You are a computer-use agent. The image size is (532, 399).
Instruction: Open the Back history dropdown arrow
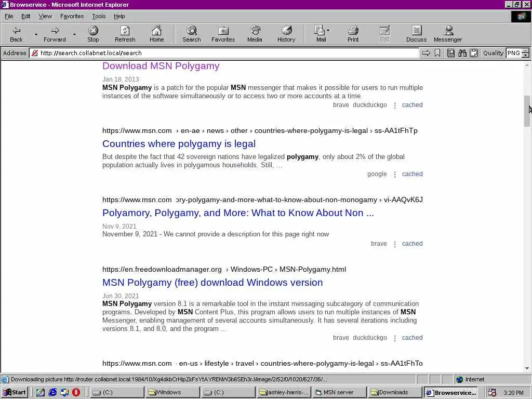point(36,34)
